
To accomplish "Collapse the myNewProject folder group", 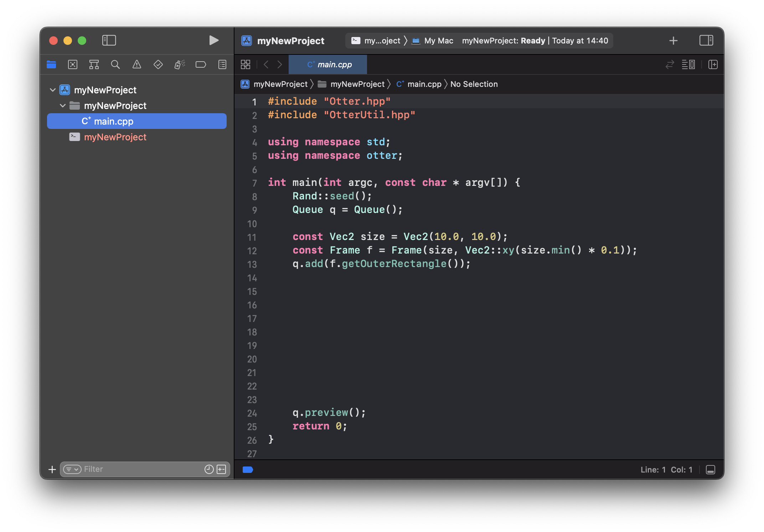I will 63,106.
